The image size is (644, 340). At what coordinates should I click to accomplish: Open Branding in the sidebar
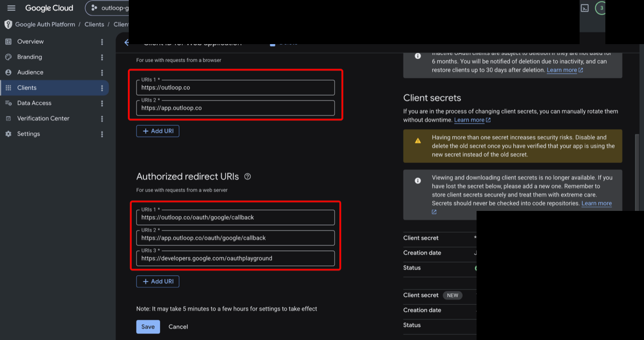click(x=29, y=57)
